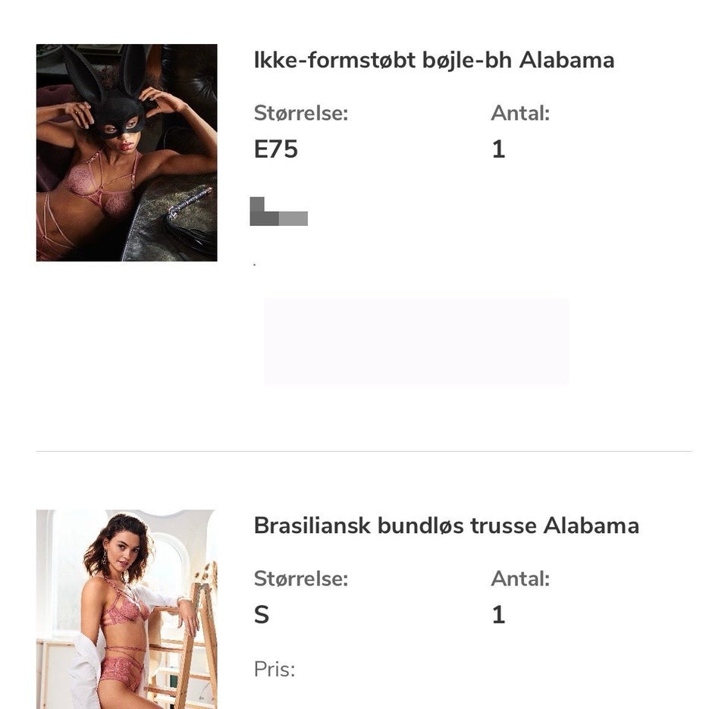Image resolution: width=728 pixels, height=709 pixels.
Task: Open the Brasiliansk trusse product photo
Action: click(127, 609)
